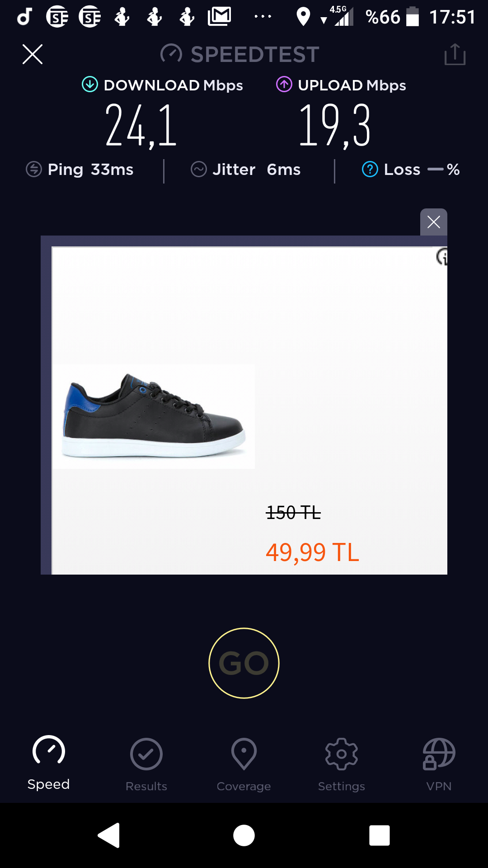
Task: Tap the Android home button
Action: (x=244, y=835)
